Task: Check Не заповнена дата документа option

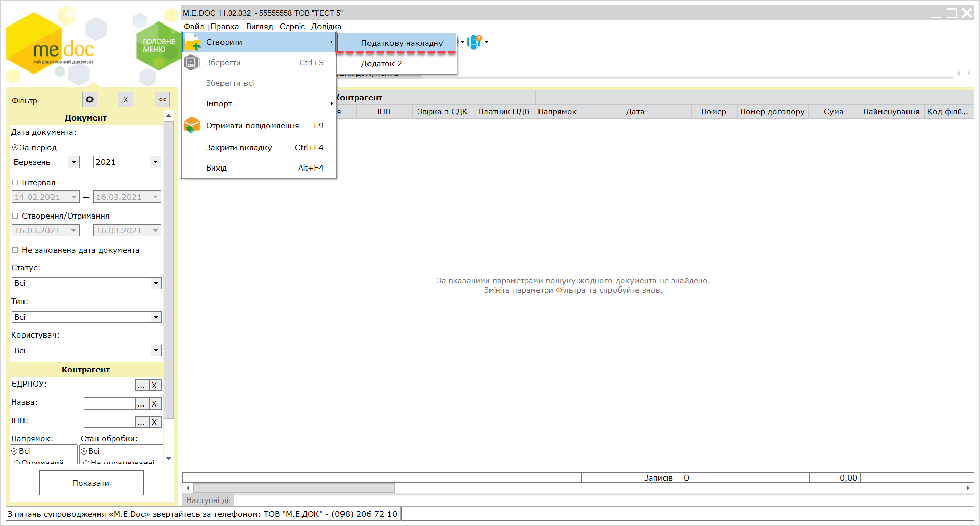Action: (x=15, y=250)
